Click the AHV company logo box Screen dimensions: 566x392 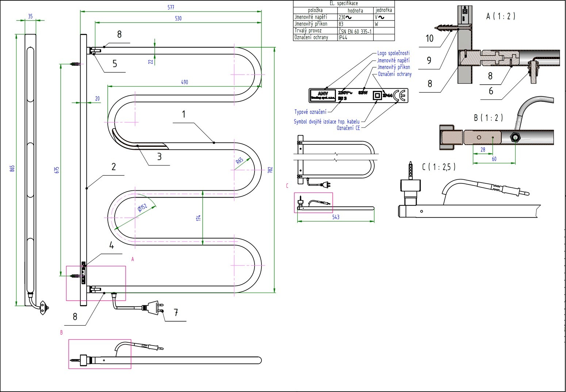point(323,96)
